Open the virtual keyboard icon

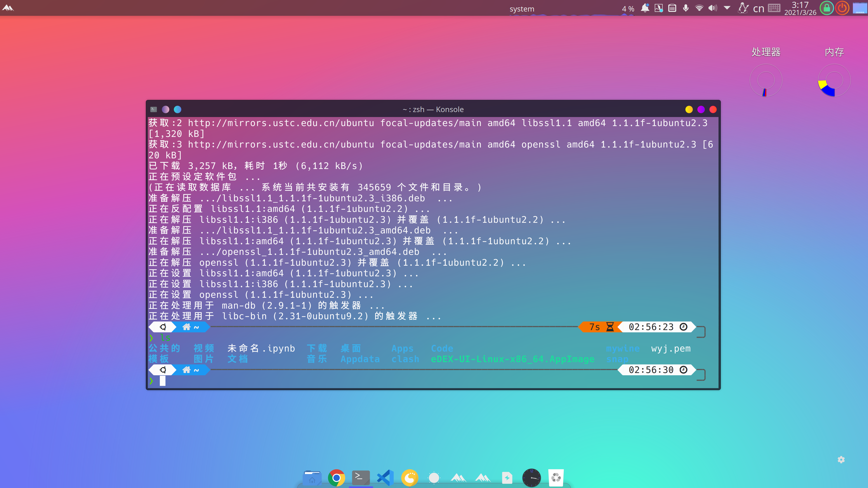tap(774, 8)
